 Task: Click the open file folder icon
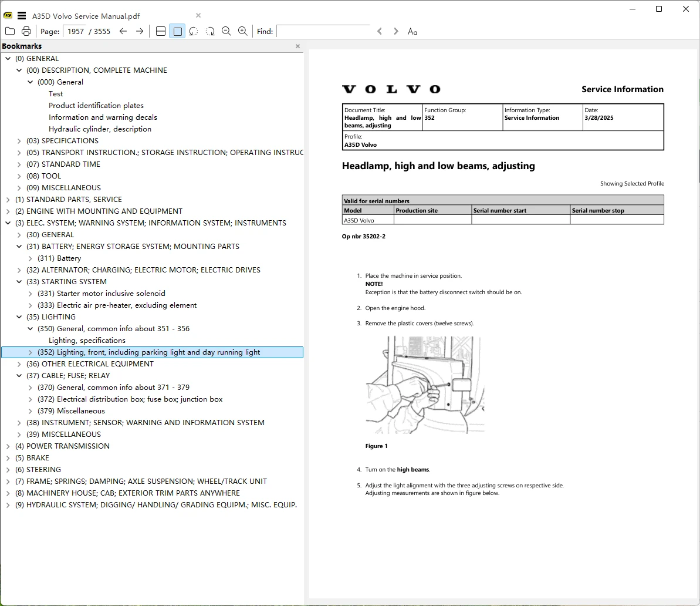point(10,31)
